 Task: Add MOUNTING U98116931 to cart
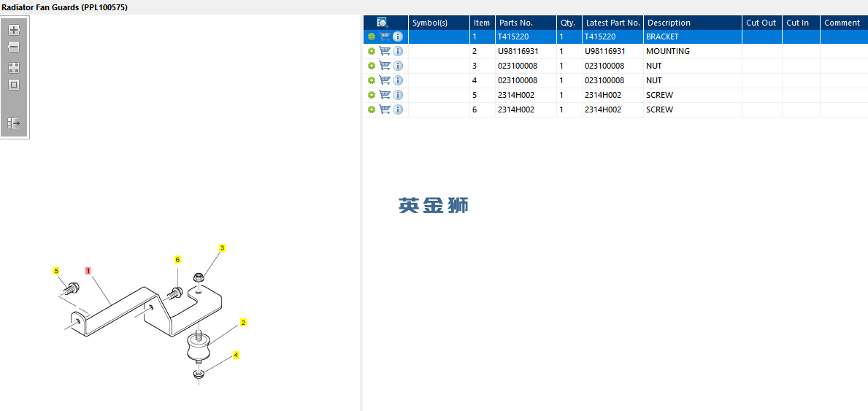pos(385,51)
